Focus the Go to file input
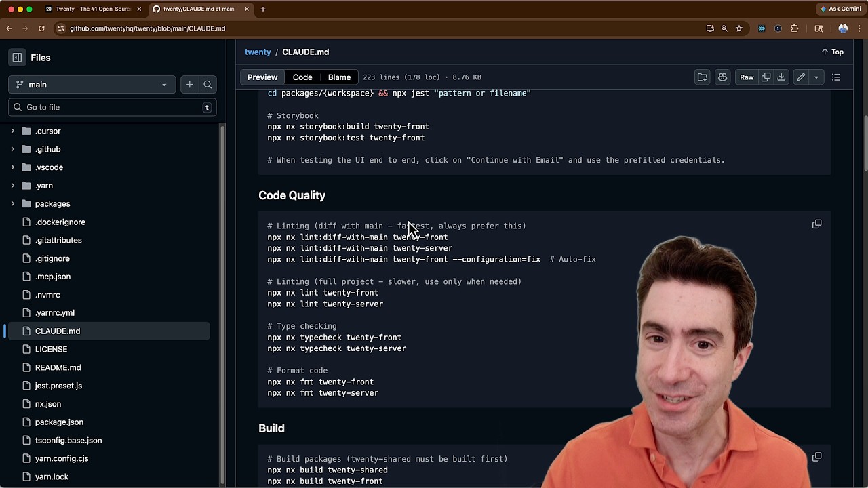The width and height of the screenshot is (868, 488). click(x=113, y=107)
